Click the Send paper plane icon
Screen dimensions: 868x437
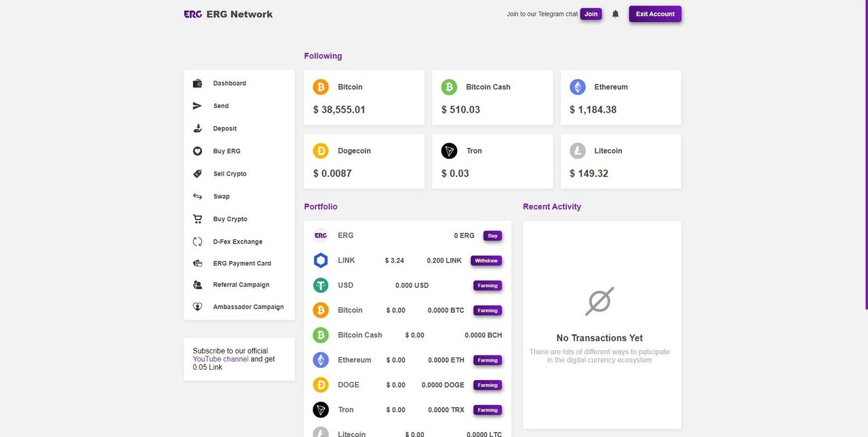click(197, 106)
